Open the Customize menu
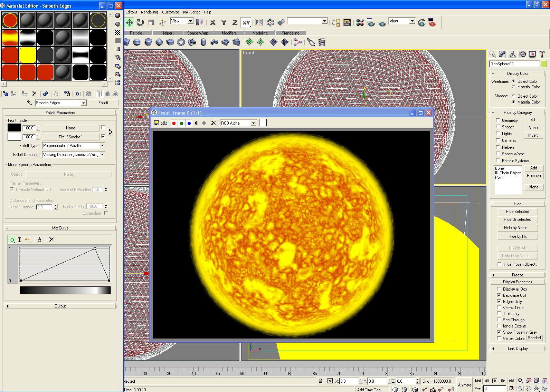 (x=171, y=12)
